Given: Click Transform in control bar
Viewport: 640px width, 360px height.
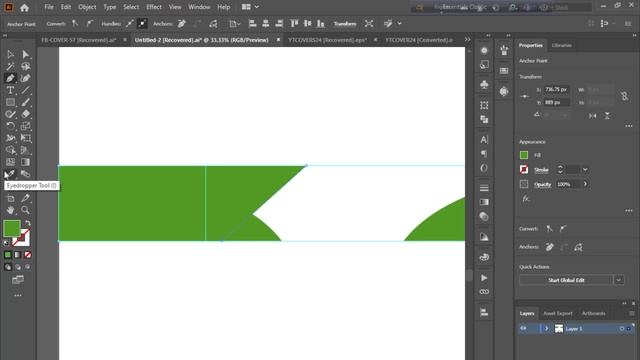Looking at the screenshot, I should point(345,24).
